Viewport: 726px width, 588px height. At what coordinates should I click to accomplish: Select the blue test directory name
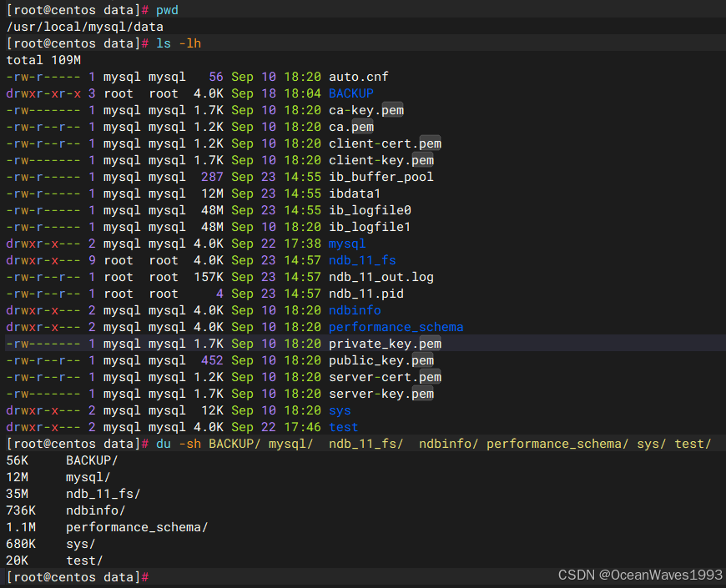pos(344,426)
